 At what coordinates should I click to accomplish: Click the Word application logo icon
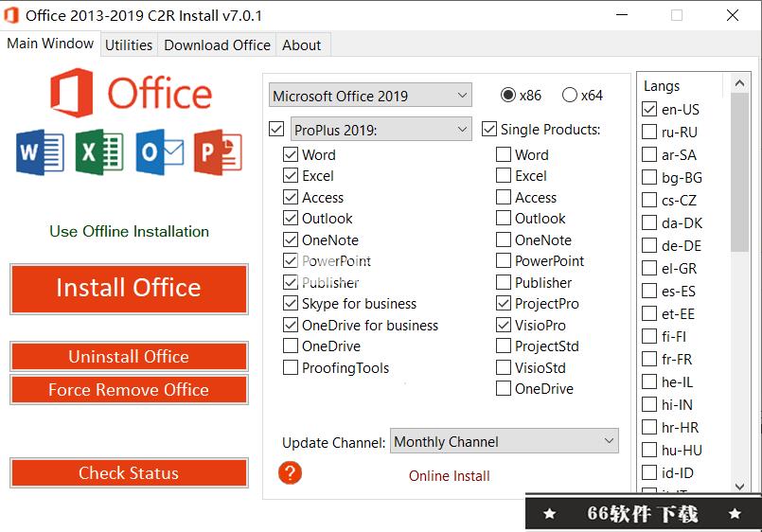click(40, 152)
